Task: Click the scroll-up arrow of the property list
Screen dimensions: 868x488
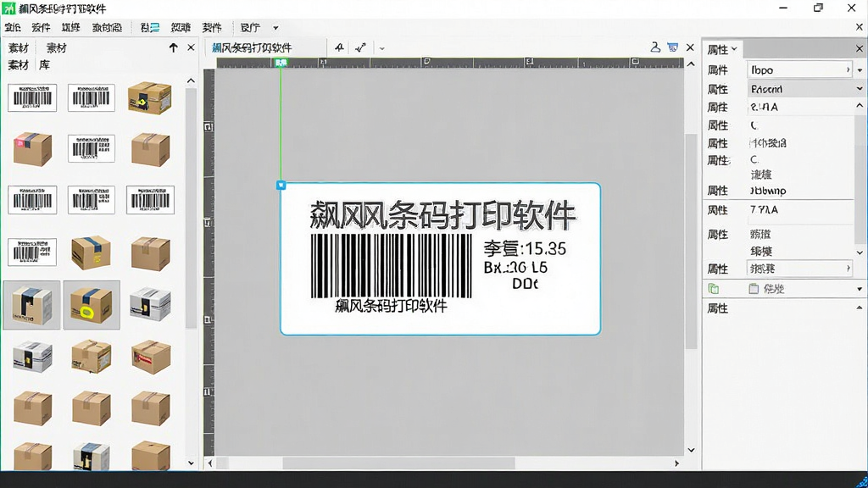Action: pyautogui.click(x=860, y=105)
